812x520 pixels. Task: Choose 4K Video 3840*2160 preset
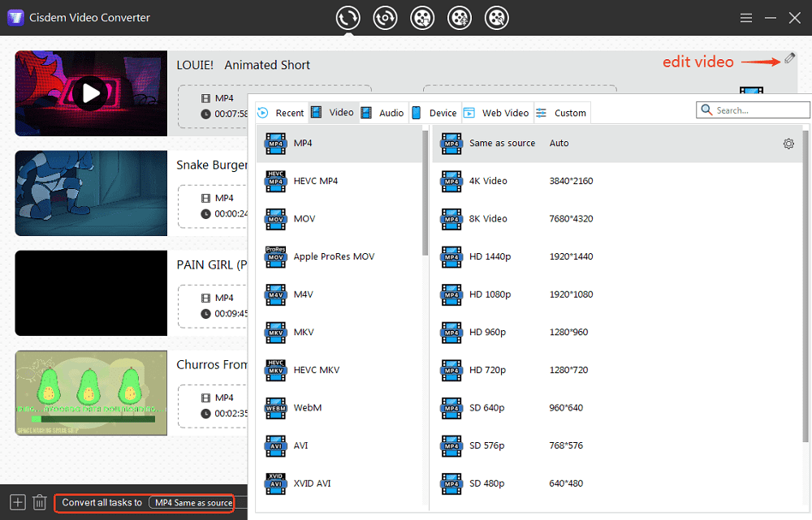coord(617,181)
